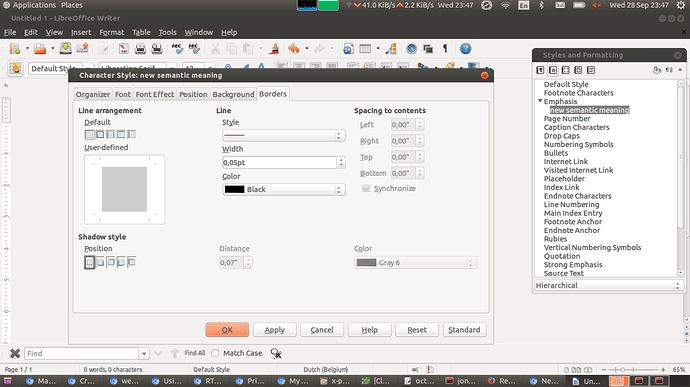Toggle the Synchronize spacing checkbox

[366, 188]
